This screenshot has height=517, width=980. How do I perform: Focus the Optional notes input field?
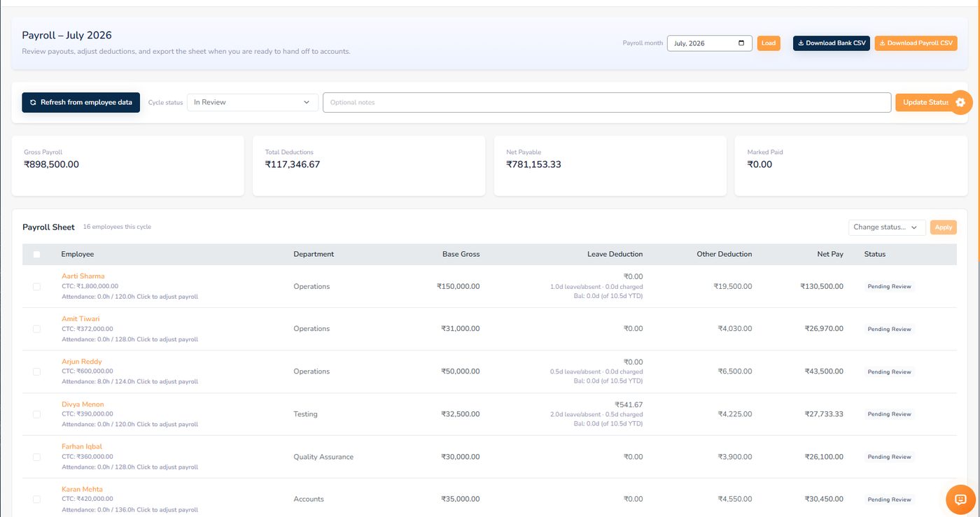coord(607,102)
